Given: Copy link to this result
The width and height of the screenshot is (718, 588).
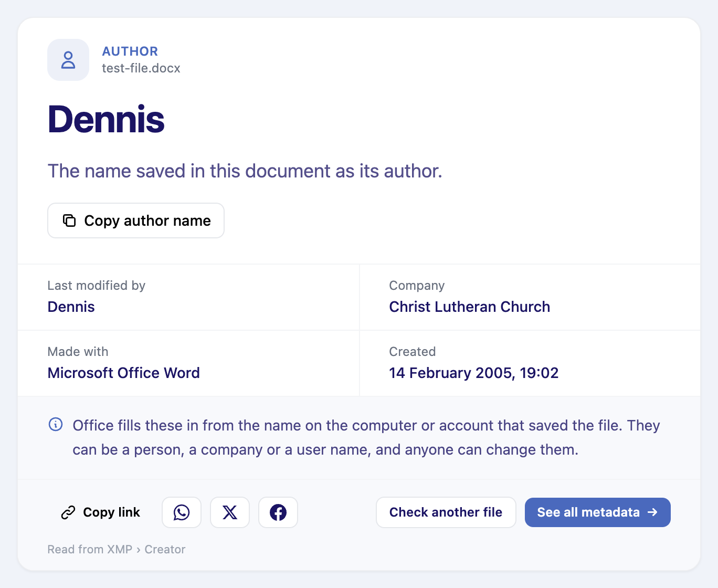Looking at the screenshot, I should point(101,512).
